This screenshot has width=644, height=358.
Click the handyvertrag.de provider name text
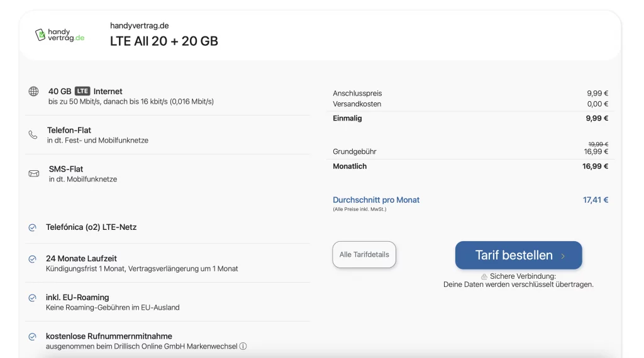coord(139,26)
